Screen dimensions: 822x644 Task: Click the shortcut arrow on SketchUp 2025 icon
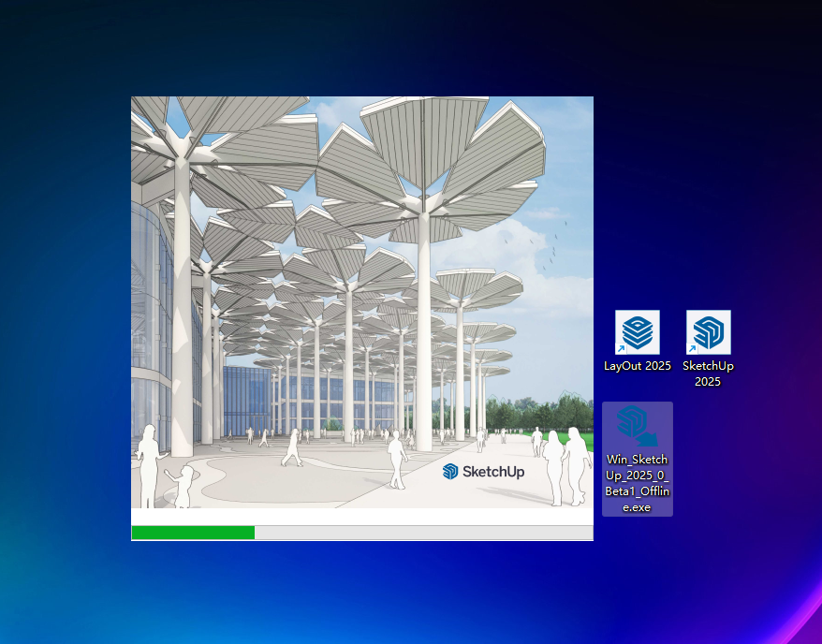pyautogui.click(x=692, y=348)
